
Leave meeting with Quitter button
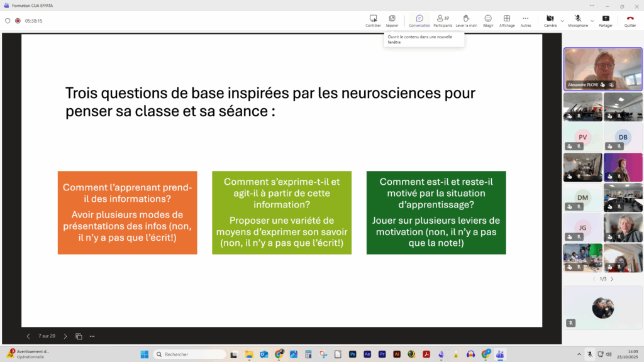[x=630, y=21]
